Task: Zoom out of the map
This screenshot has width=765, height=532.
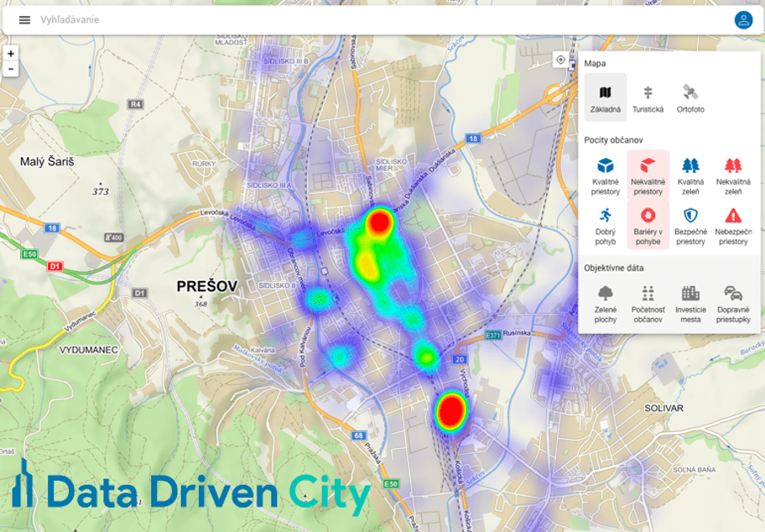Action: point(11,69)
